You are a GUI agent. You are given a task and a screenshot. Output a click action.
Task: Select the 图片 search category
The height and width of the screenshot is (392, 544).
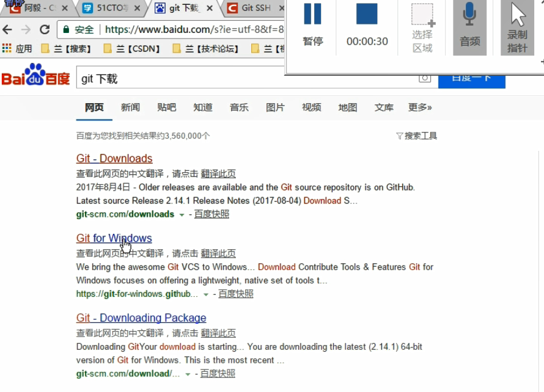point(276,107)
